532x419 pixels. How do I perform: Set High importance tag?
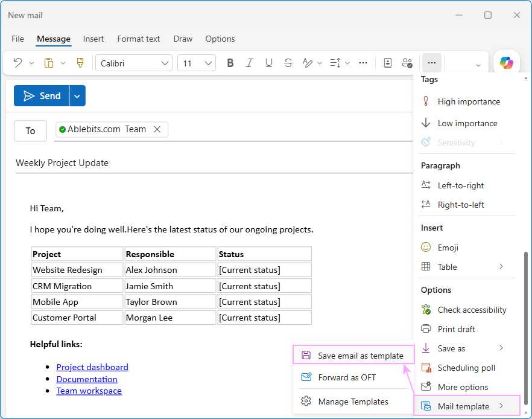click(x=462, y=101)
